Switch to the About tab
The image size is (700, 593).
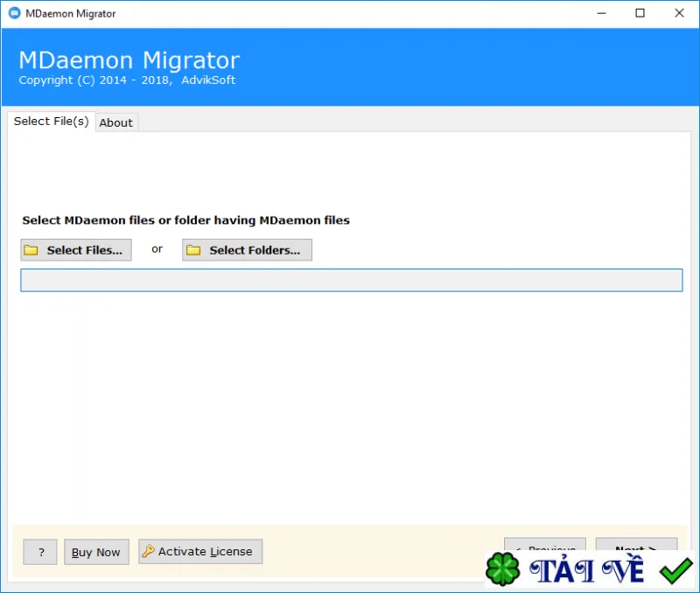[116, 122]
